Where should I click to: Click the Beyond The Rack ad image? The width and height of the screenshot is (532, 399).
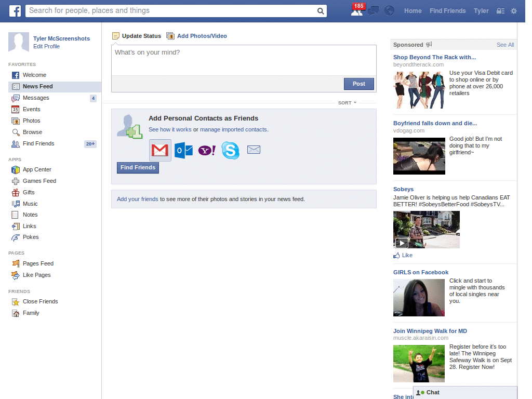coord(419,90)
